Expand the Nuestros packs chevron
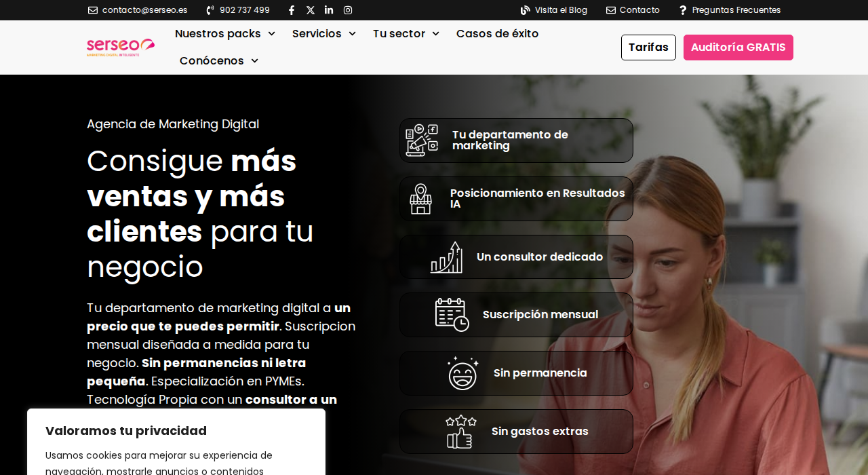The width and height of the screenshot is (868, 475). [x=271, y=34]
